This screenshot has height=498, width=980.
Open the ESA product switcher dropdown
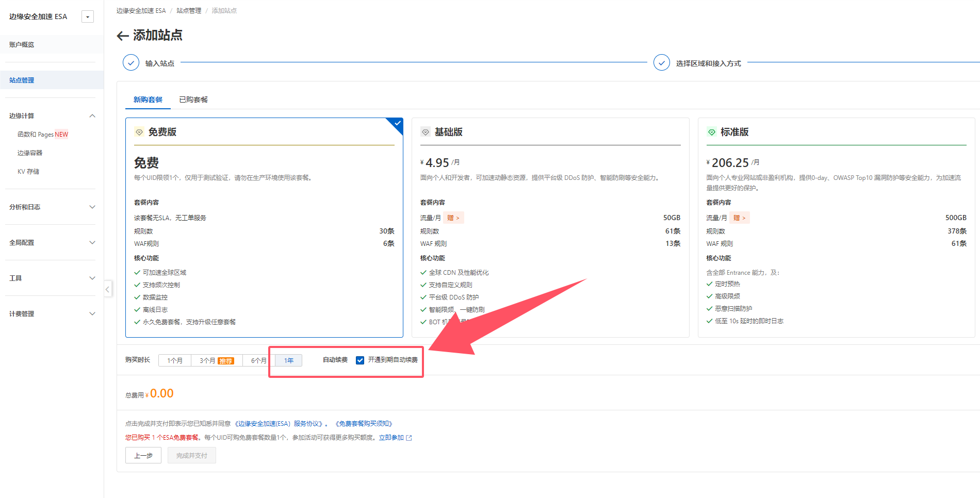pos(87,16)
